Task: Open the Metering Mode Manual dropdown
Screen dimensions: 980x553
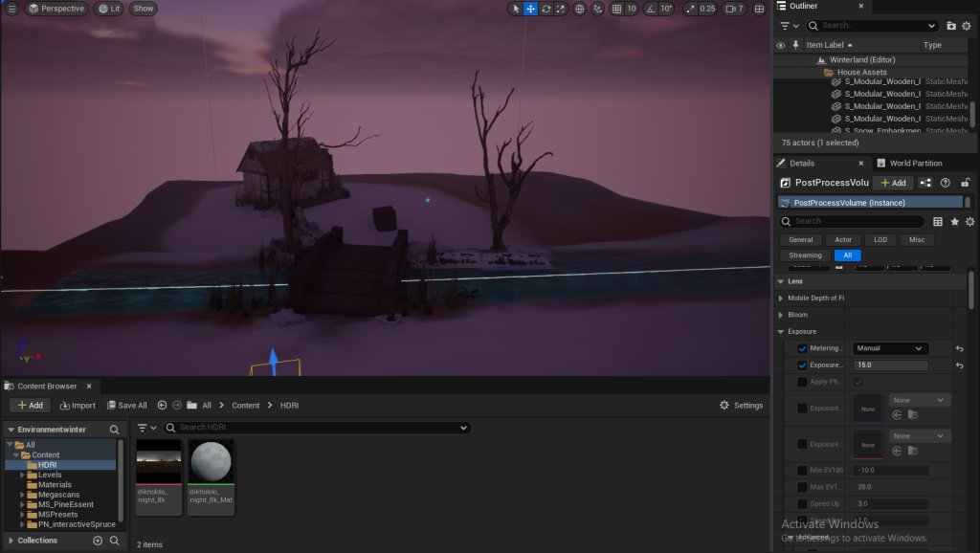Action: pyautogui.click(x=890, y=348)
